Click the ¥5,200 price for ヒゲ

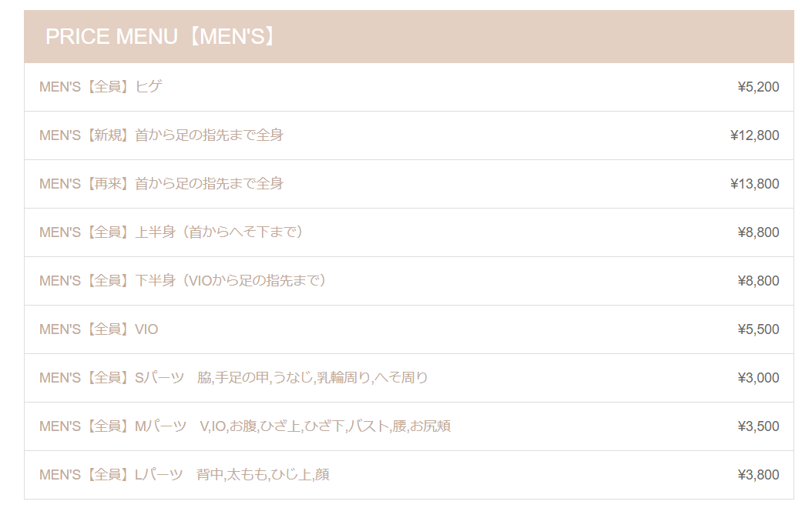tap(758, 87)
